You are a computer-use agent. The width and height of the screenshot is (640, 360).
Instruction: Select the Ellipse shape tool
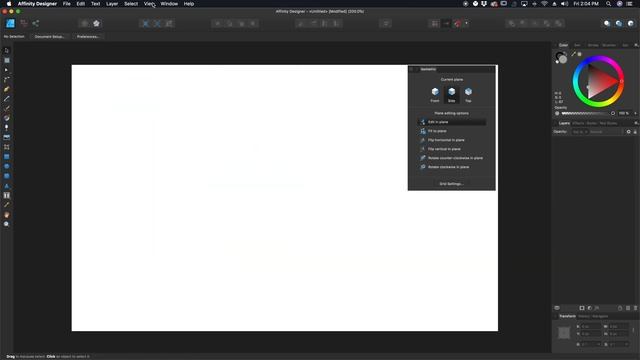7,167
